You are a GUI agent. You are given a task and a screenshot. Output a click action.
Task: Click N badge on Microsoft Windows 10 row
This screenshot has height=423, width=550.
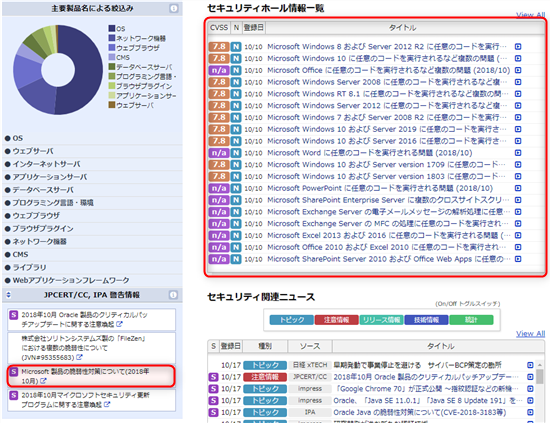pyautogui.click(x=236, y=58)
